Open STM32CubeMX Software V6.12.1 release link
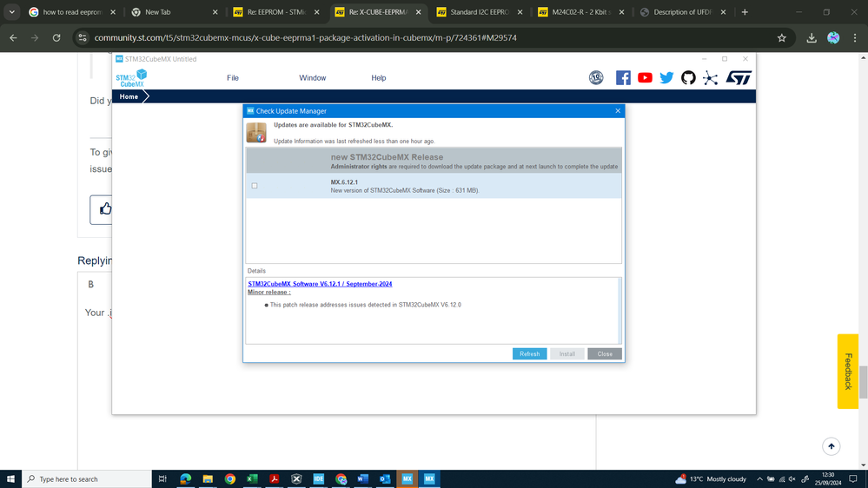868x488 pixels. point(320,284)
